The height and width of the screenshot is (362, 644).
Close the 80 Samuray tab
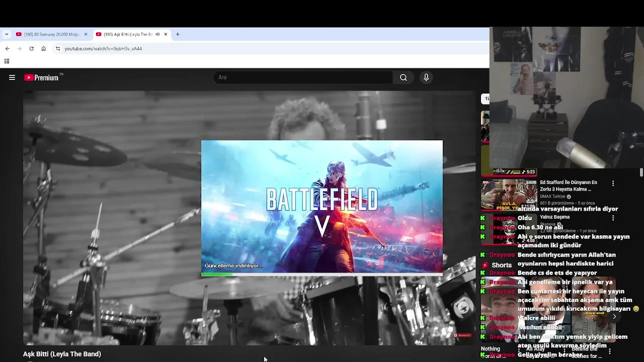pos(86,34)
